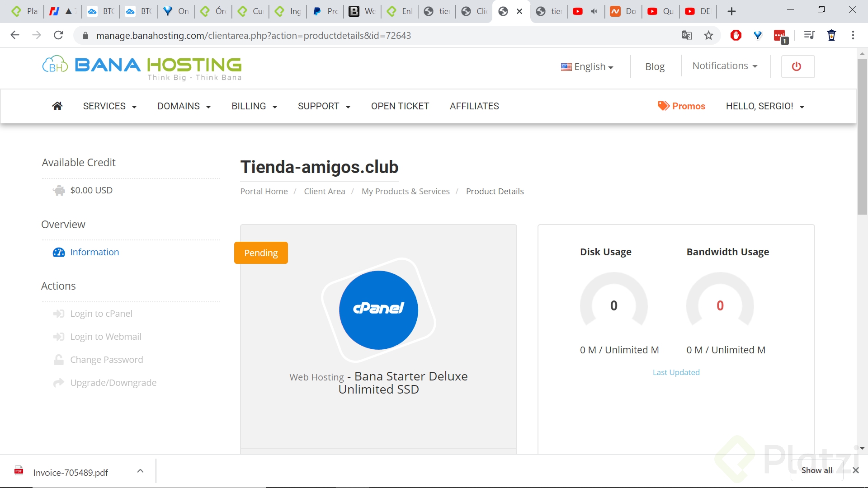The height and width of the screenshot is (488, 868).
Task: Click the Information sidebar link
Action: pyautogui.click(x=94, y=252)
